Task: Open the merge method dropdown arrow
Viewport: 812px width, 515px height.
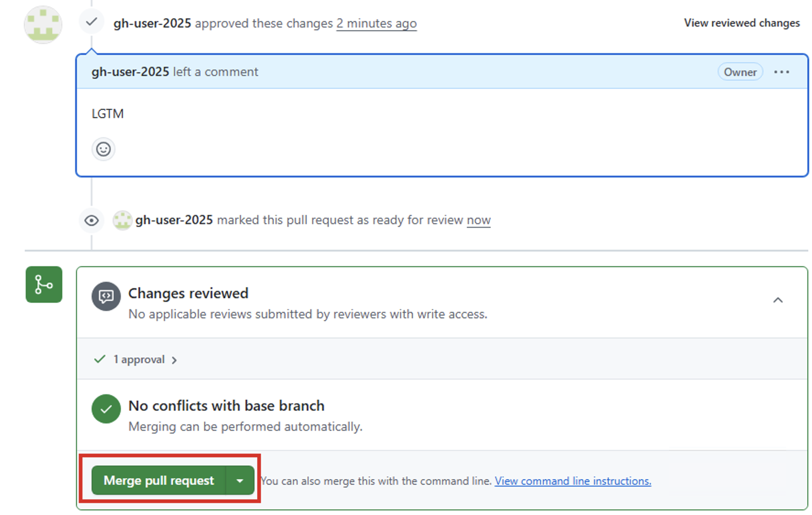Action: point(240,480)
